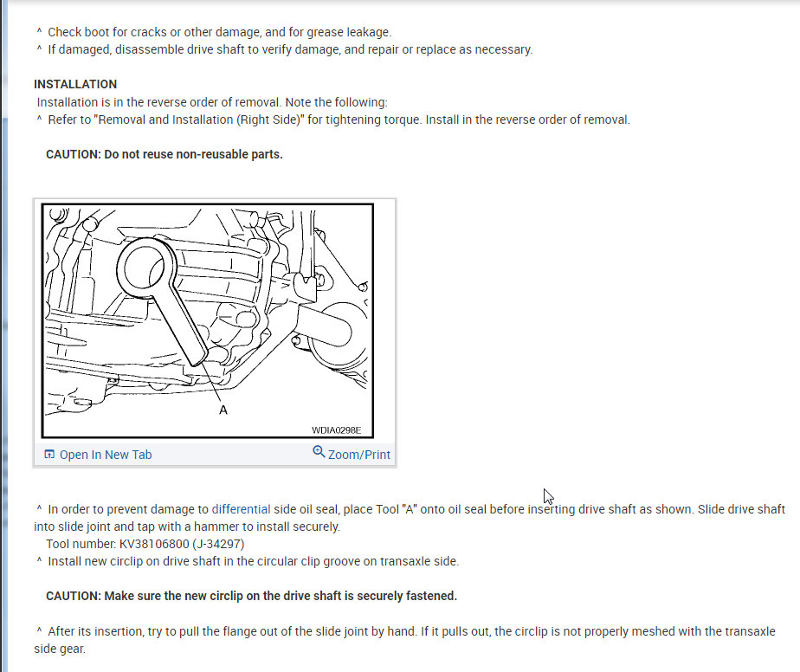Click the Tool number KV38106800 line
This screenshot has width=800, height=672.
(x=145, y=544)
